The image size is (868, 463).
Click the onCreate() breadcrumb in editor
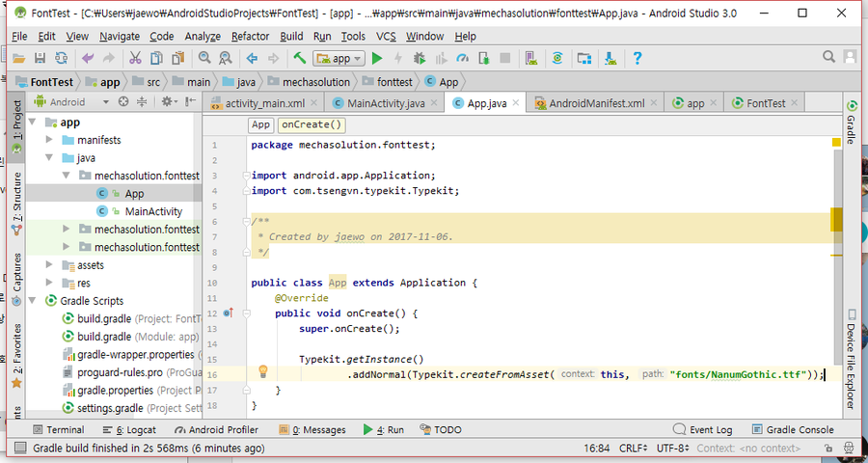coord(312,124)
